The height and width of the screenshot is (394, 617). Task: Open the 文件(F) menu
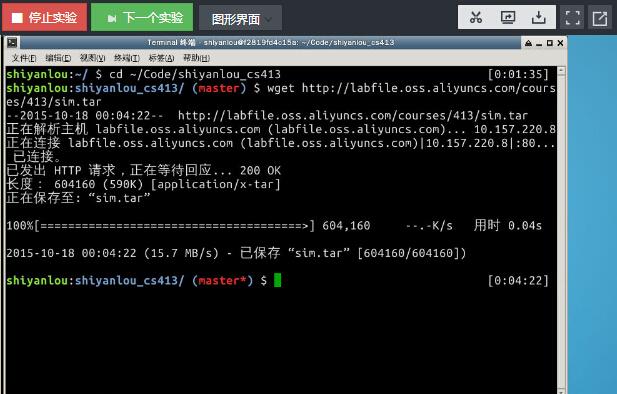tap(24, 58)
